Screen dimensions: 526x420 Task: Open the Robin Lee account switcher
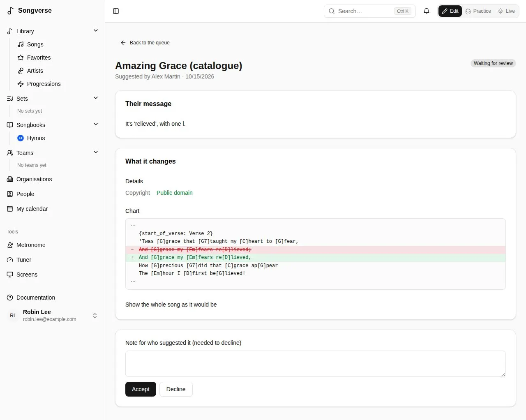53,315
